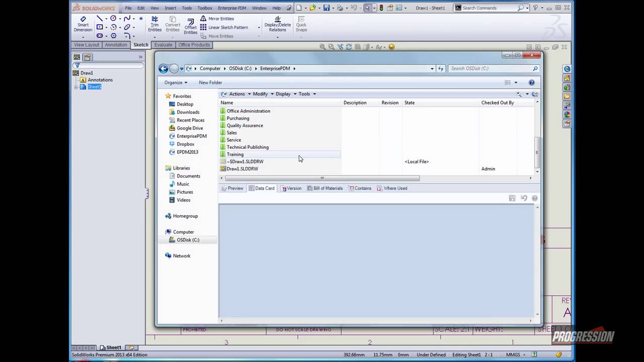Open the Actions dropdown menu

(239, 94)
